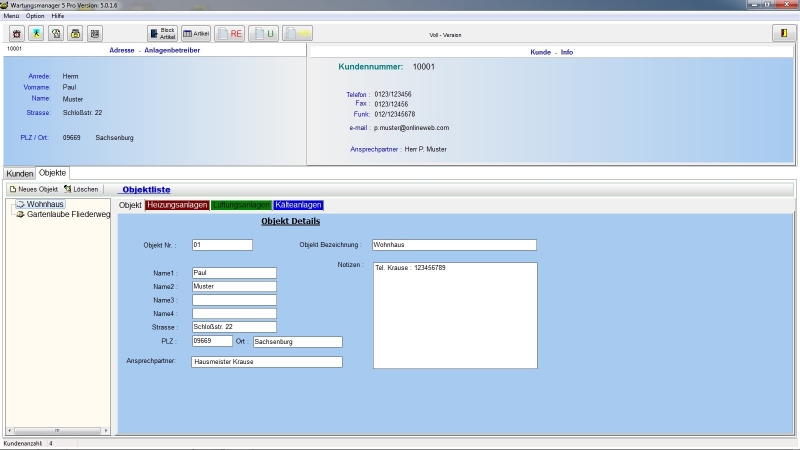The image size is (800, 450).
Task: Click the running figure toolbar icon
Action: [x=36, y=34]
